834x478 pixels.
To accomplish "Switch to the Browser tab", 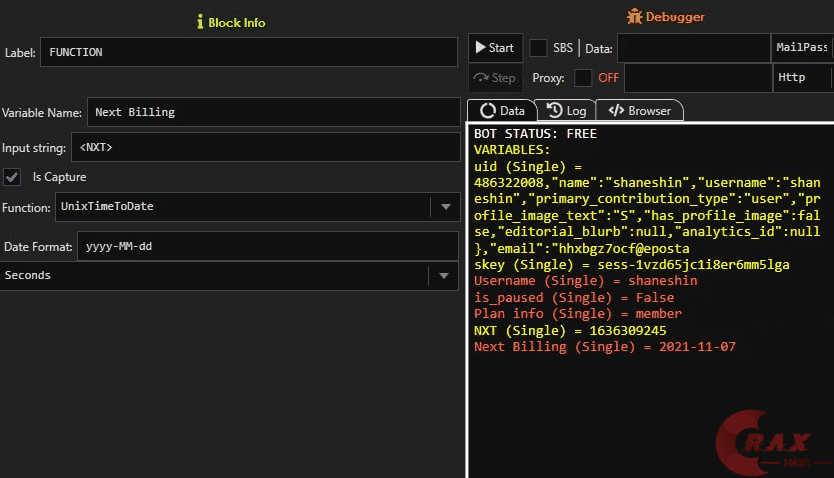I will [640, 111].
